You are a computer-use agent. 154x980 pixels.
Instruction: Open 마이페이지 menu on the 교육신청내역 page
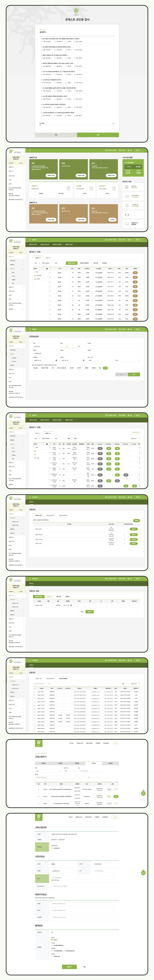point(105,817)
